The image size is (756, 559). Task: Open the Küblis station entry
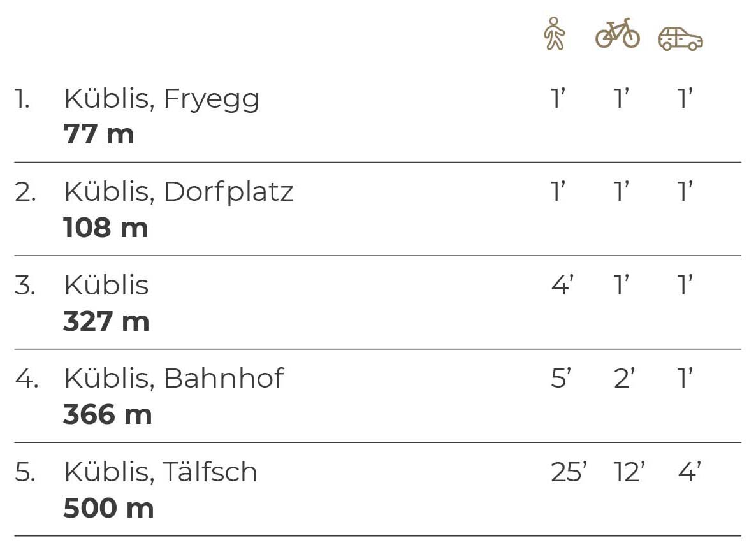point(106,285)
